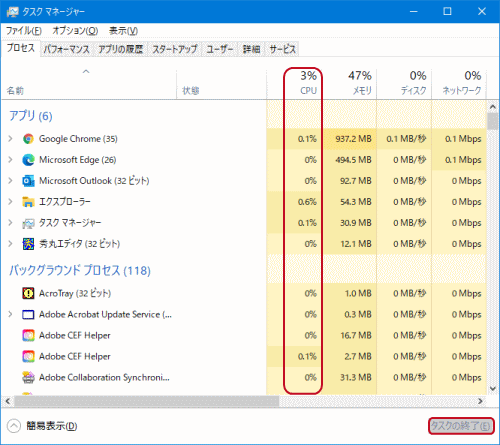Select the Adobe Collaboration Synchroni... row name
This screenshot has width=500, height=445.
(104, 377)
